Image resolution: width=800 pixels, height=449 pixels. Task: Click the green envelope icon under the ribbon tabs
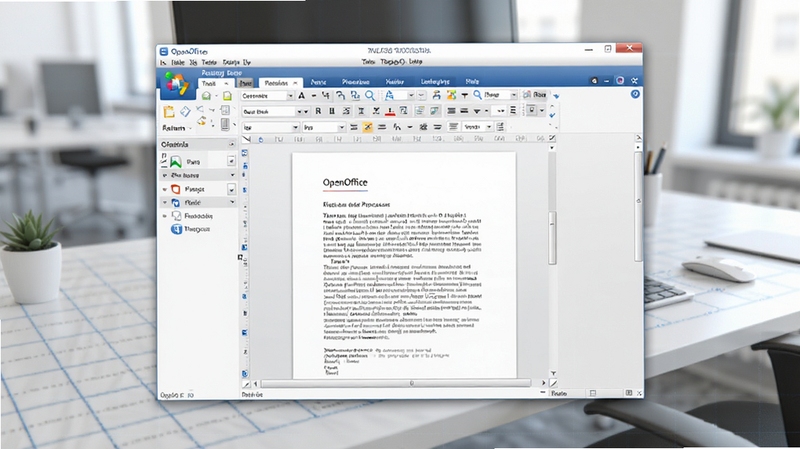(x=206, y=96)
